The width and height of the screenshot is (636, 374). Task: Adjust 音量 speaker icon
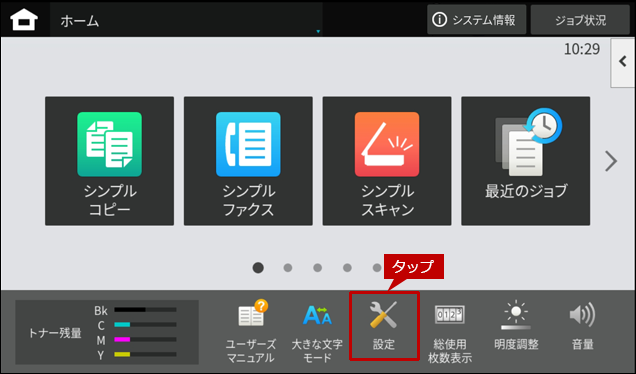(582, 326)
